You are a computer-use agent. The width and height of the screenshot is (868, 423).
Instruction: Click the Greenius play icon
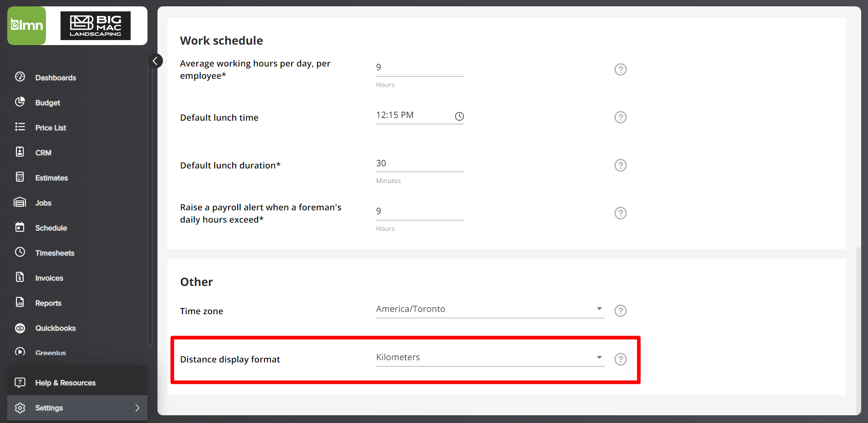[x=20, y=352]
